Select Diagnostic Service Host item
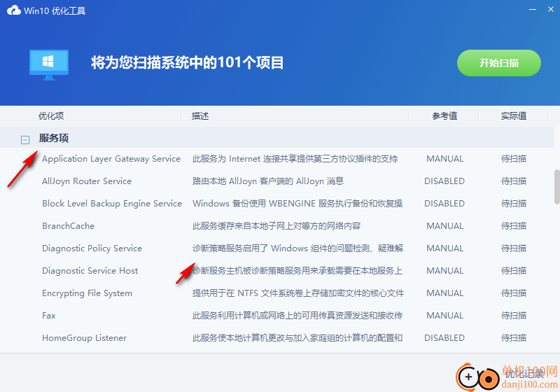 point(90,271)
